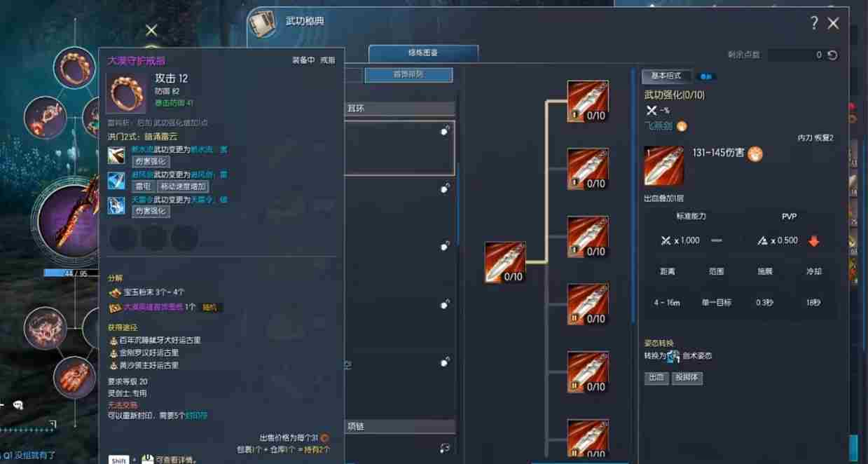Click the swap icon in 项链 row
This screenshot has width=868, height=464.
(444, 448)
